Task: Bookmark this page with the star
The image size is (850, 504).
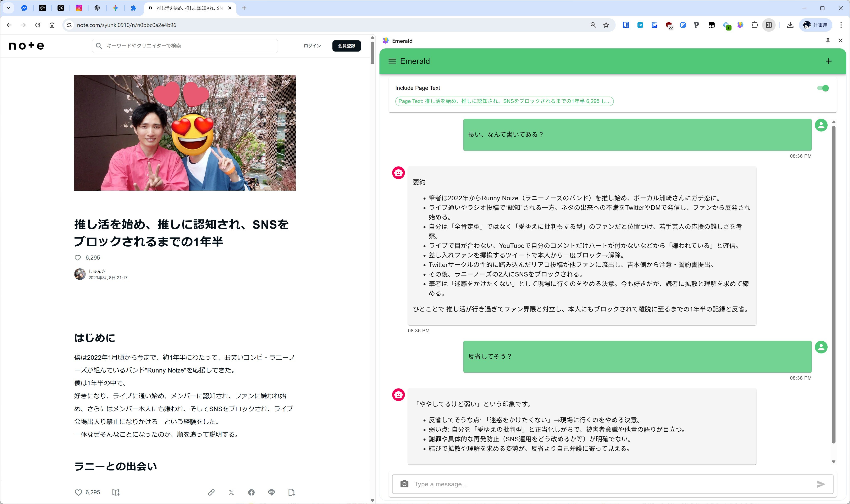Action: pyautogui.click(x=606, y=25)
